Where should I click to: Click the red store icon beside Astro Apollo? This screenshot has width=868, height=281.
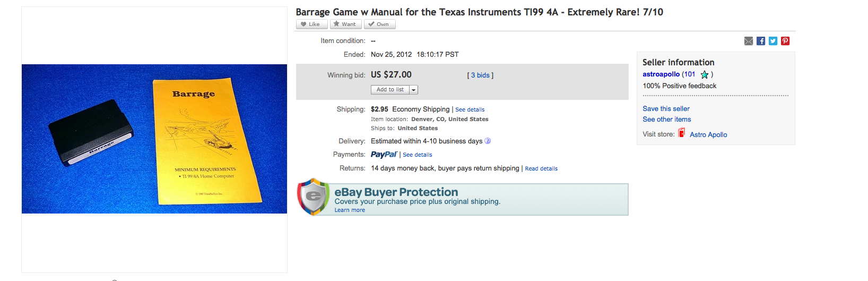[682, 133]
